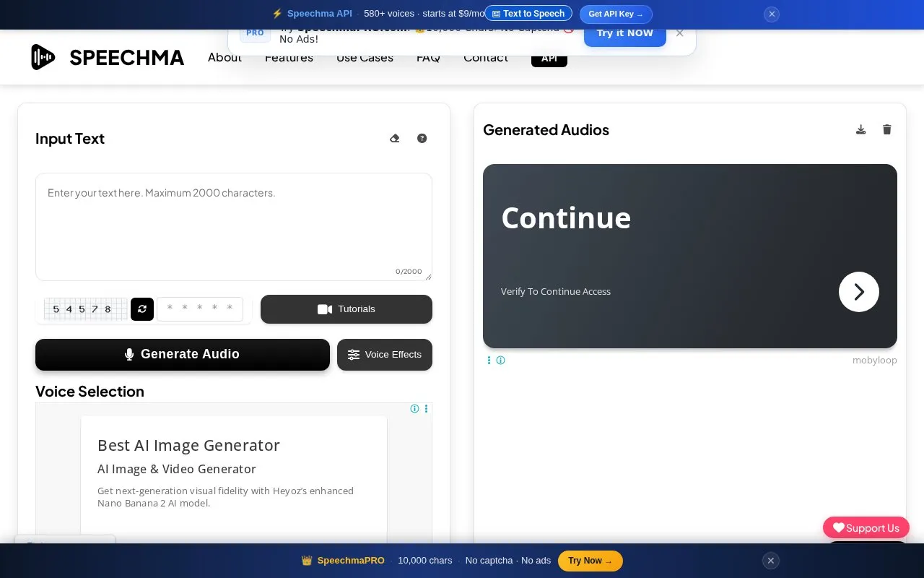This screenshot has height=578, width=924.
Task: Open the options dots on the Voice Selection ad
Action: [x=426, y=408]
